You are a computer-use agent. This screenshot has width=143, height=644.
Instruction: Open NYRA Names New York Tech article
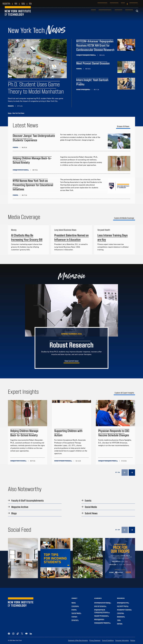33,185
